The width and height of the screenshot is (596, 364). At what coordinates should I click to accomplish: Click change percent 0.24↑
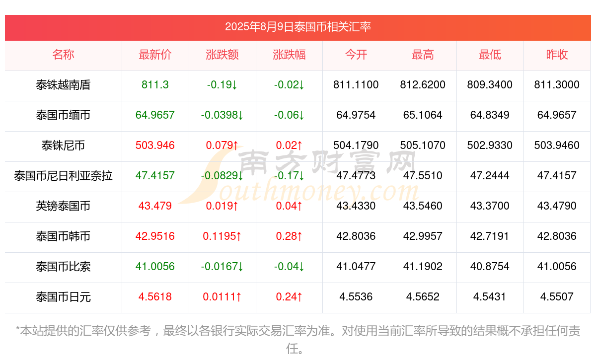[289, 297]
